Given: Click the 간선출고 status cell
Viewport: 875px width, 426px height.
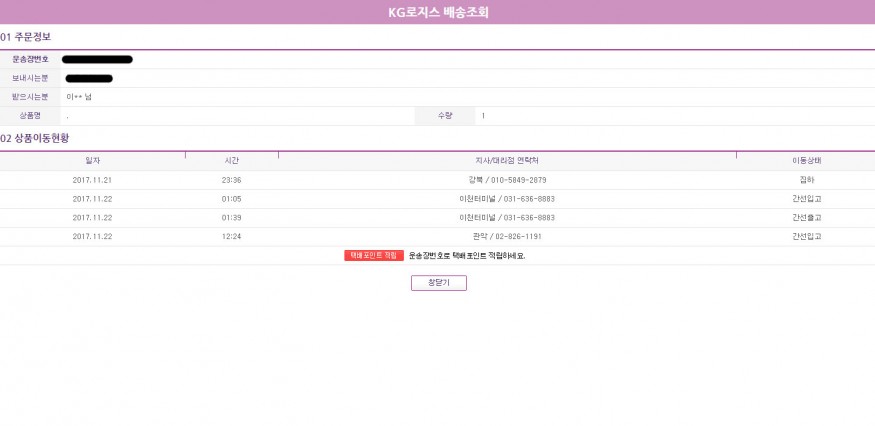Looking at the screenshot, I should pyautogui.click(x=806, y=218).
